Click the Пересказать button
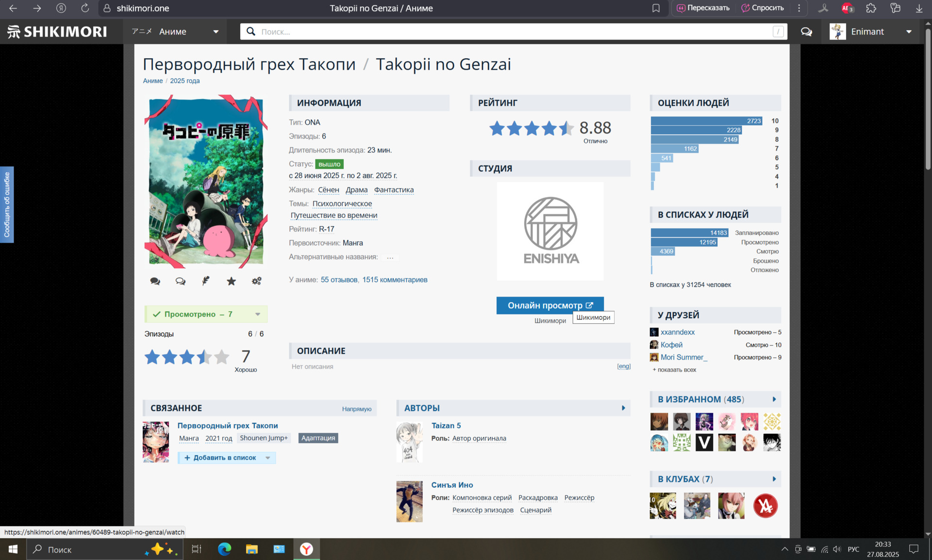The image size is (932, 560). click(x=703, y=8)
